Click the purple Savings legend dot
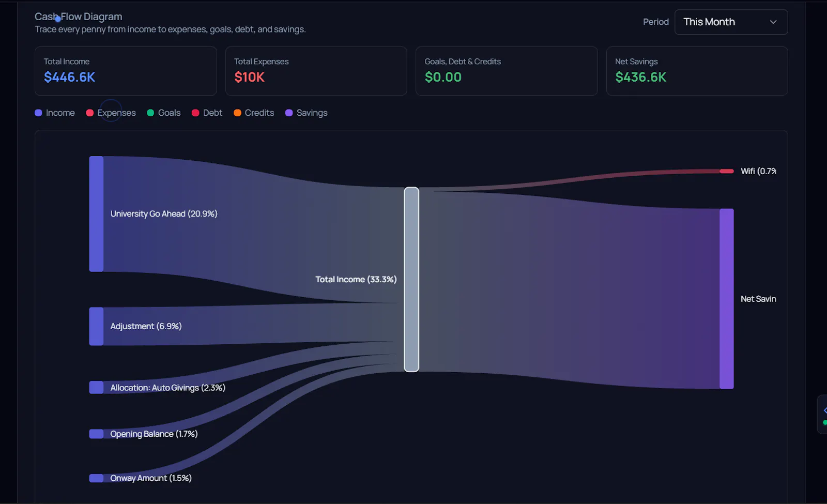 pyautogui.click(x=289, y=113)
